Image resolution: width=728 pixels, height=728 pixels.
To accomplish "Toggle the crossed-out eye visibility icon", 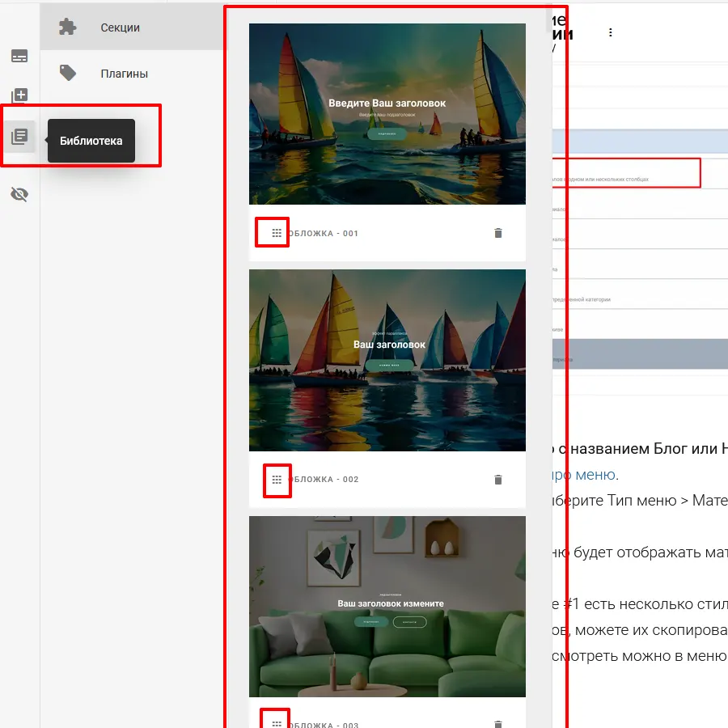I will tap(20, 194).
